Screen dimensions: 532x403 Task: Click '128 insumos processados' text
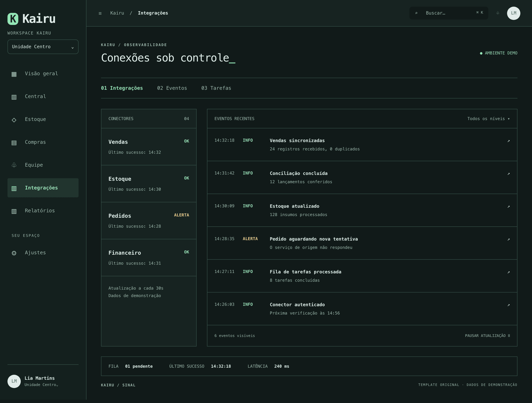click(x=298, y=215)
